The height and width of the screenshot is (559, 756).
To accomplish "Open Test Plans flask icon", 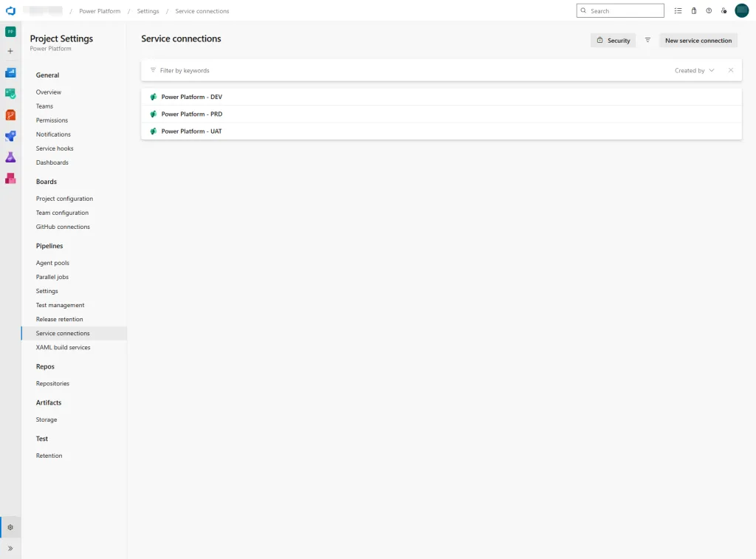I will pos(10,157).
